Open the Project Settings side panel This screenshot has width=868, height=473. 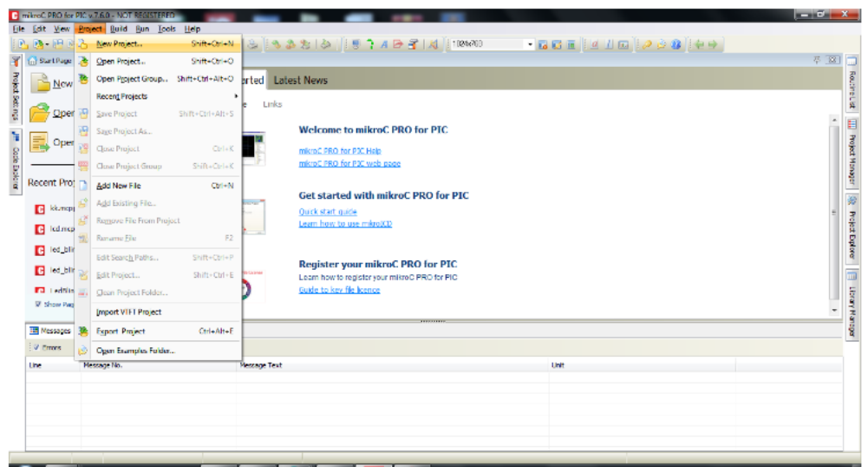(x=15, y=91)
